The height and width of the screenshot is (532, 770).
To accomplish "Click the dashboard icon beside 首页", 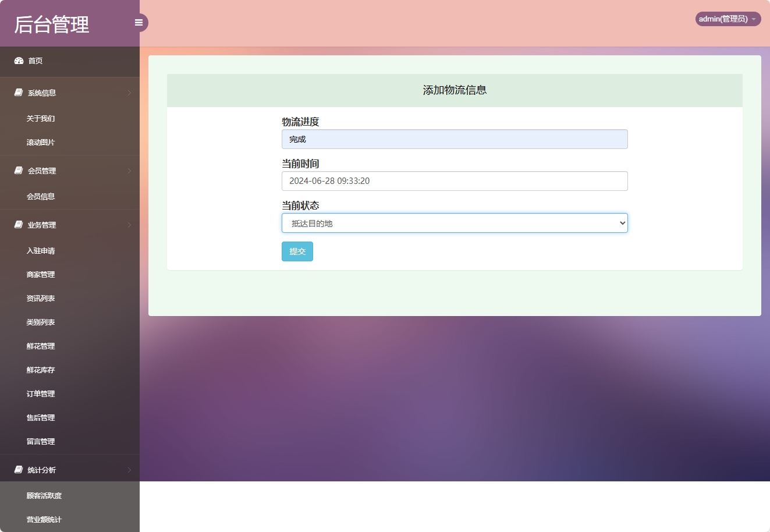I will click(19, 61).
